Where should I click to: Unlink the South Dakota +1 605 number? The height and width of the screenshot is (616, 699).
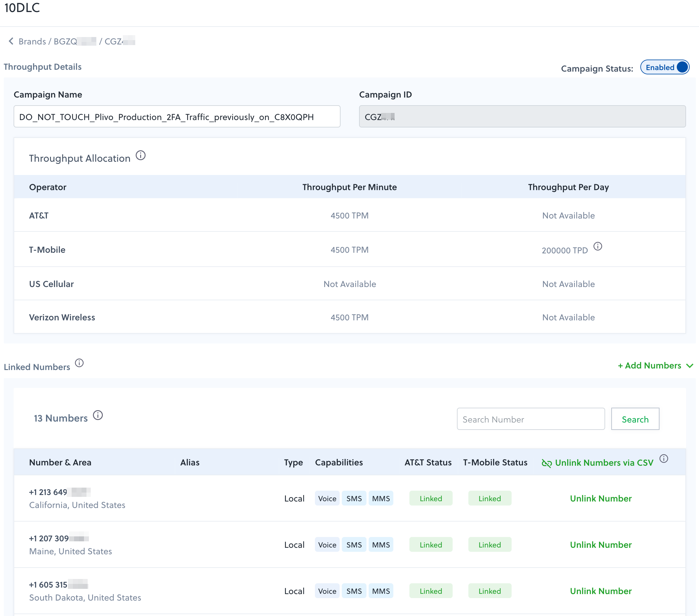coord(601,591)
